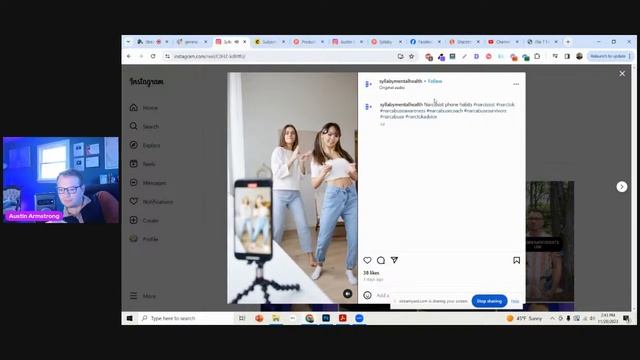Click the Create plus icon
Image resolution: width=640 pixels, height=360 pixels.
133,220
